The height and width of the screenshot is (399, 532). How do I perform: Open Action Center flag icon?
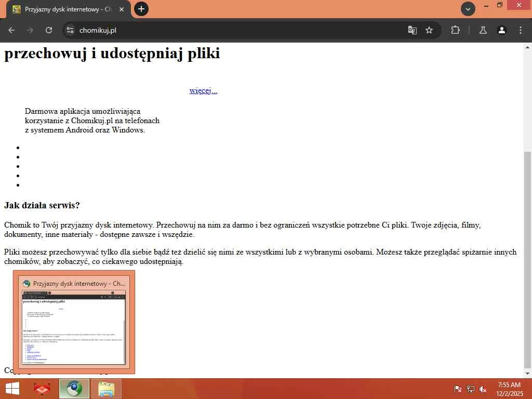[x=458, y=389]
